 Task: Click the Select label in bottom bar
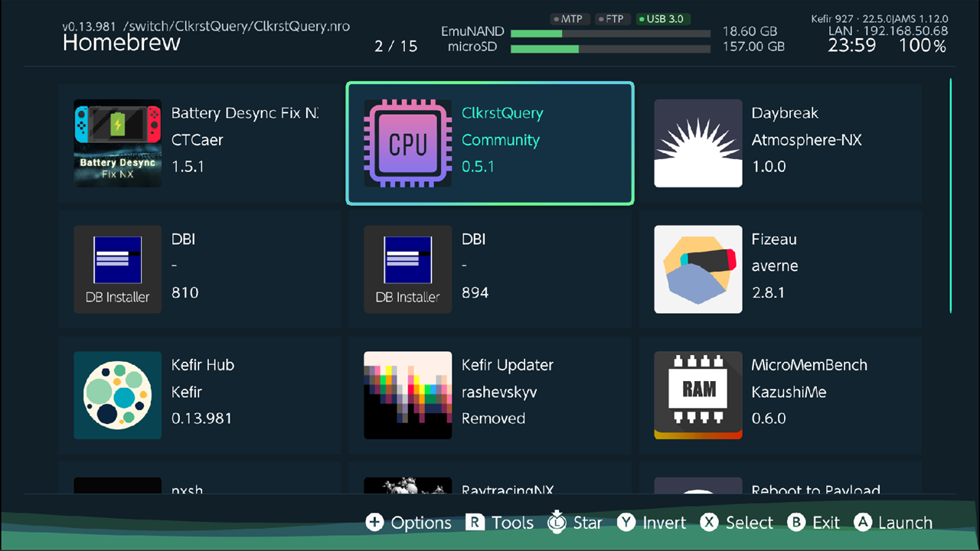click(750, 523)
